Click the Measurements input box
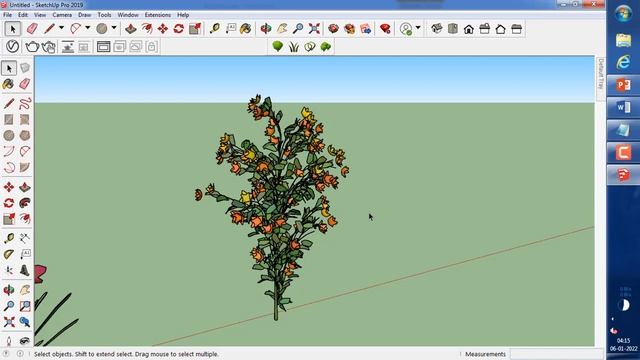 click(556, 354)
